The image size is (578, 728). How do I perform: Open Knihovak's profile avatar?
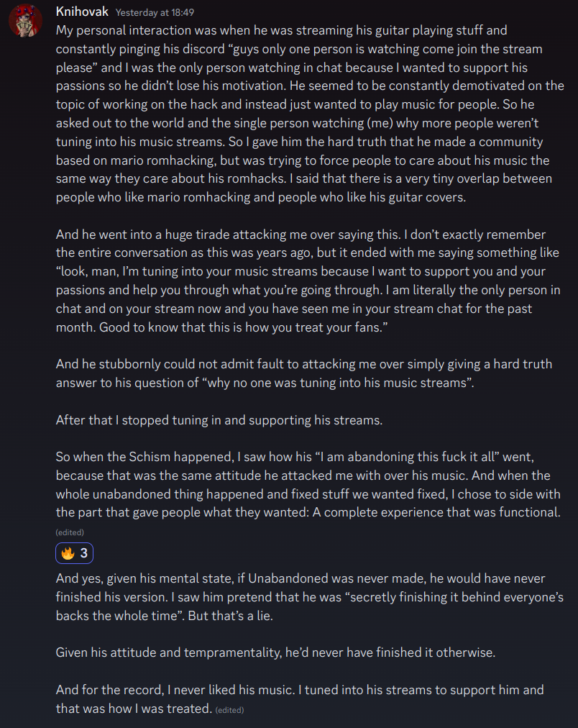point(25,21)
